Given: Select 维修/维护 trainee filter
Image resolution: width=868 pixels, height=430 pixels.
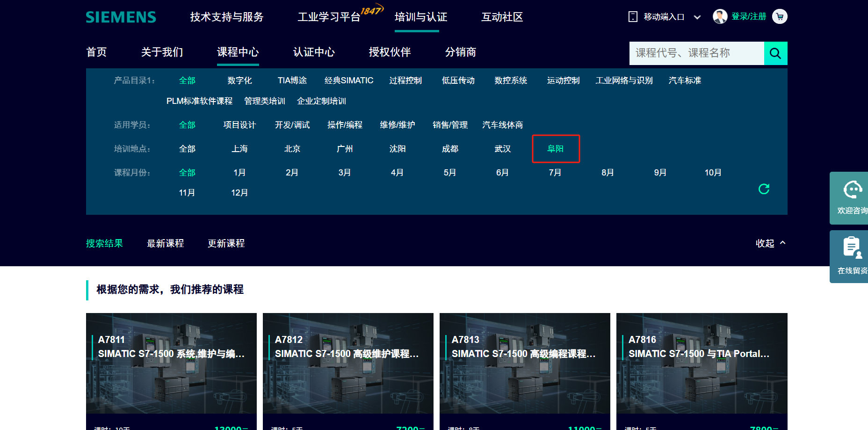Looking at the screenshot, I should click(398, 125).
